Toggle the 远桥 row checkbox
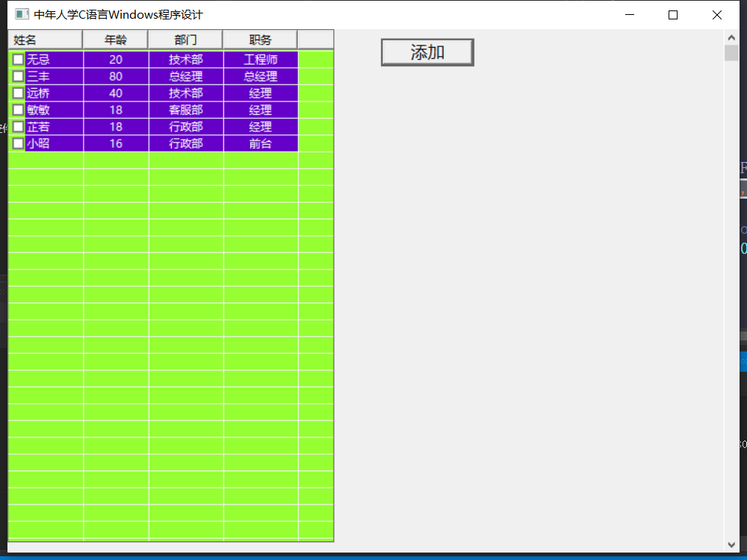Image resolution: width=747 pixels, height=560 pixels. pos(18,93)
